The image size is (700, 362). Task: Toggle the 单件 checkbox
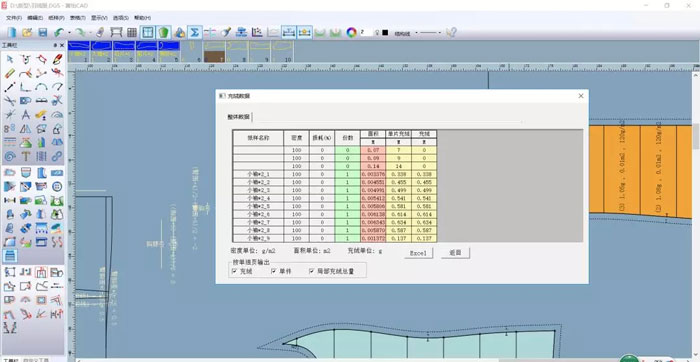(274, 271)
